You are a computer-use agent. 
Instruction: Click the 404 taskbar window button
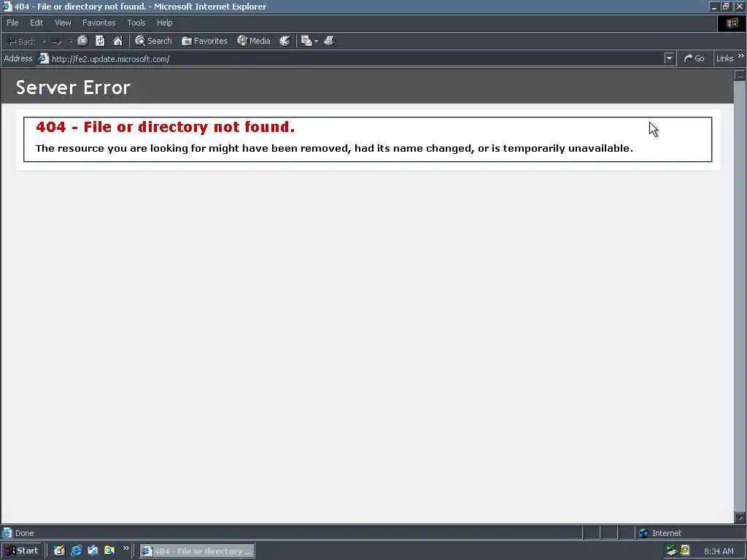[197, 551]
